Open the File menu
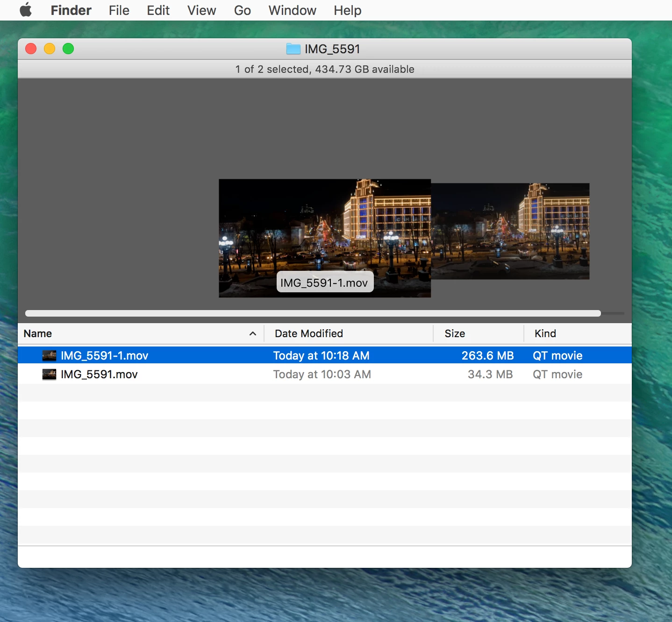Viewport: 672px width, 622px height. [x=119, y=10]
